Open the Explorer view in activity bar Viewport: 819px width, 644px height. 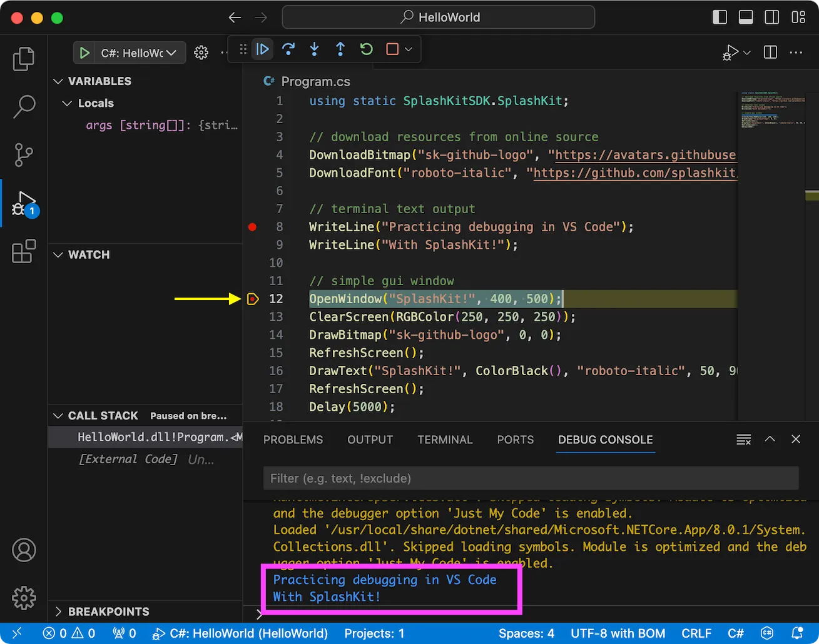click(x=24, y=59)
